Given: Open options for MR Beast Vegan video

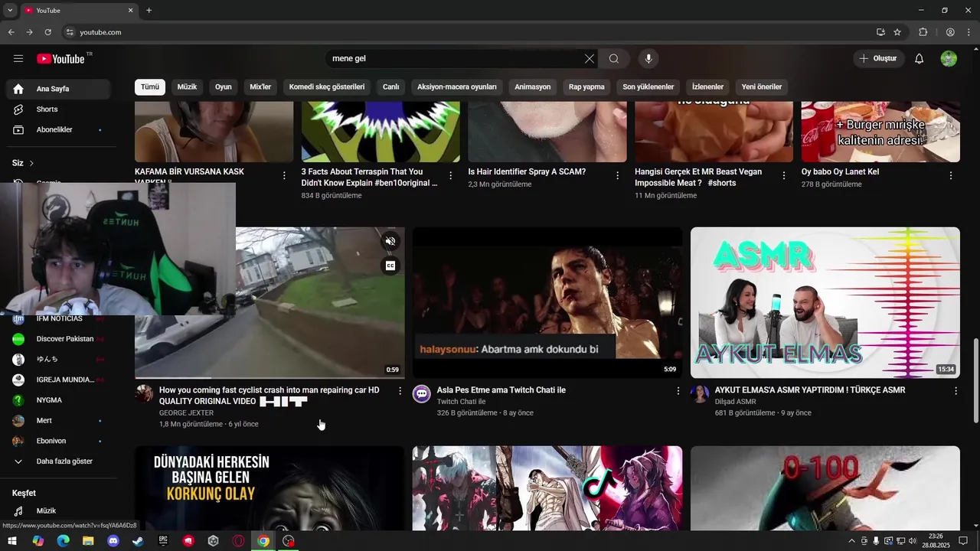Looking at the screenshot, I should 784,175.
